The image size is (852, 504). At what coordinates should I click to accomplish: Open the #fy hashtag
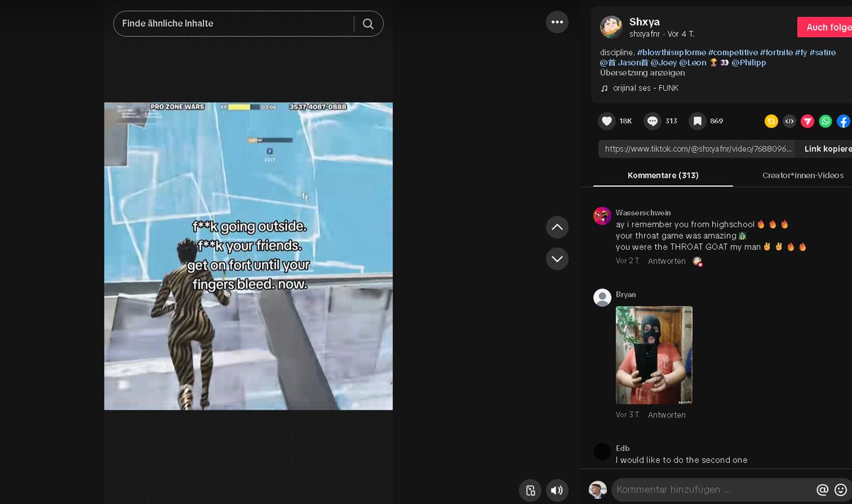coord(801,53)
